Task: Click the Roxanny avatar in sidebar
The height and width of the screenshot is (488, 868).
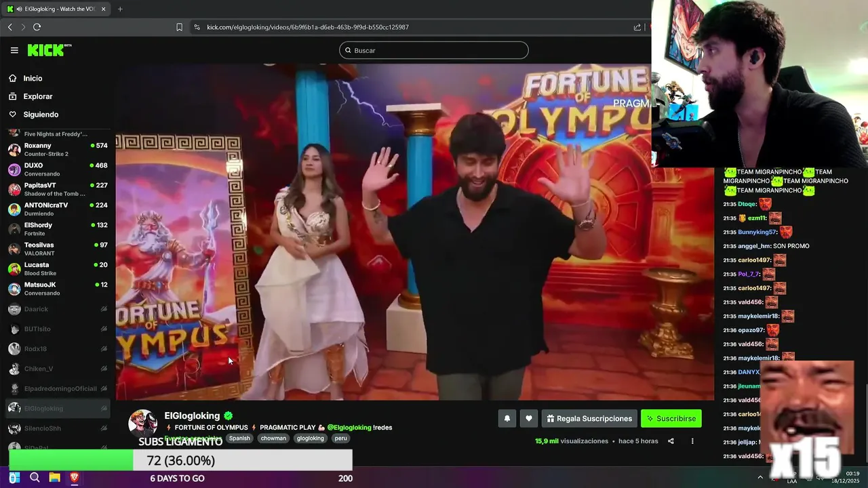Action: click(14, 150)
